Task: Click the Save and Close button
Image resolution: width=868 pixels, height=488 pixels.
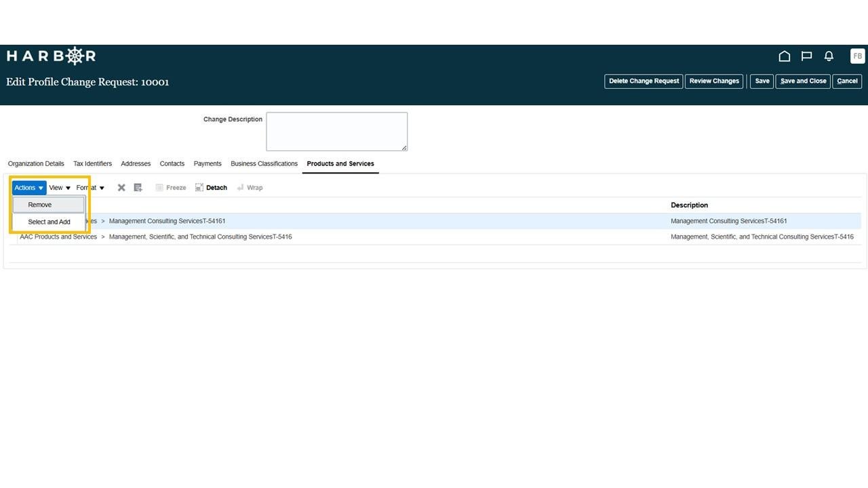Action: pyautogui.click(x=803, y=81)
